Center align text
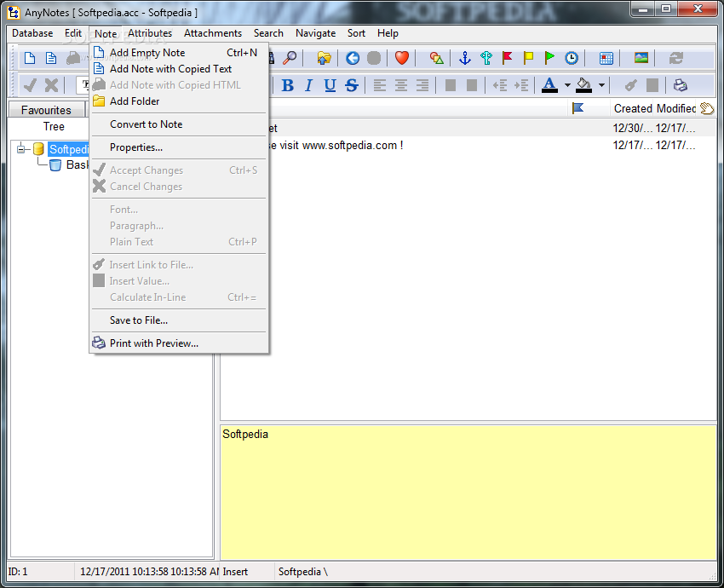This screenshot has width=724, height=588. pos(401,85)
